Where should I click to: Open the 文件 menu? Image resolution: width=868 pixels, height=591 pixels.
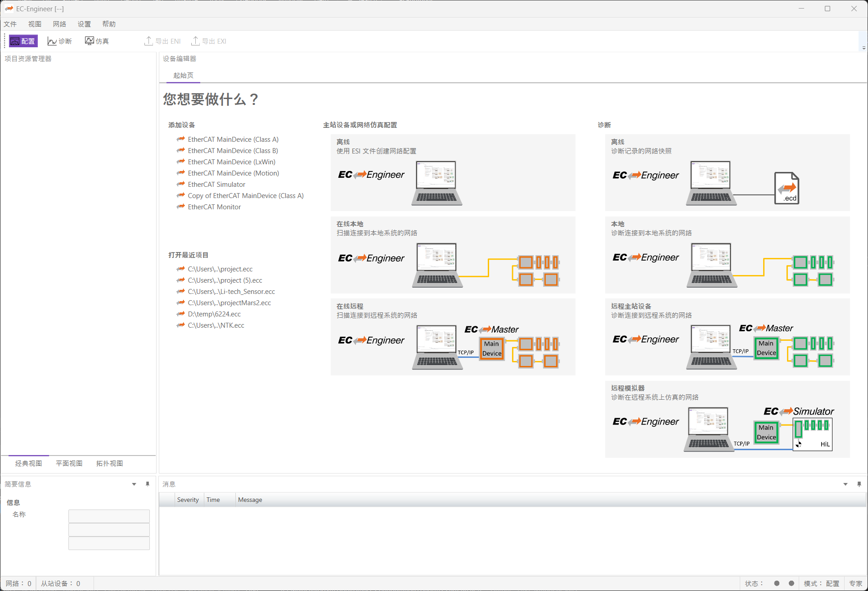(10, 24)
